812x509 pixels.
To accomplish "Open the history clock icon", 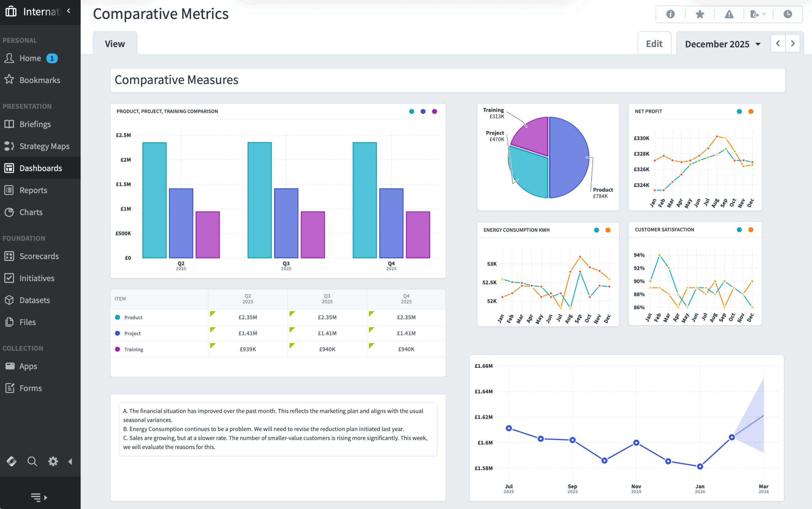I will coord(788,14).
